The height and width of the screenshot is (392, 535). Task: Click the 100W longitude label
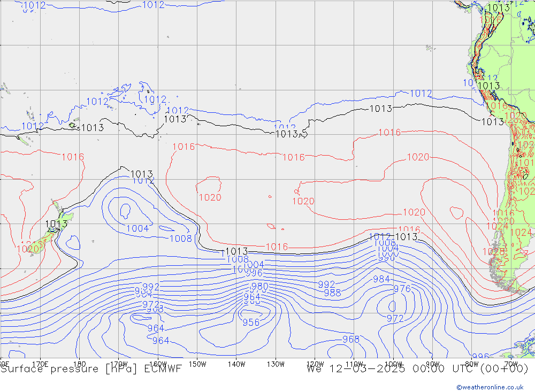393,364
